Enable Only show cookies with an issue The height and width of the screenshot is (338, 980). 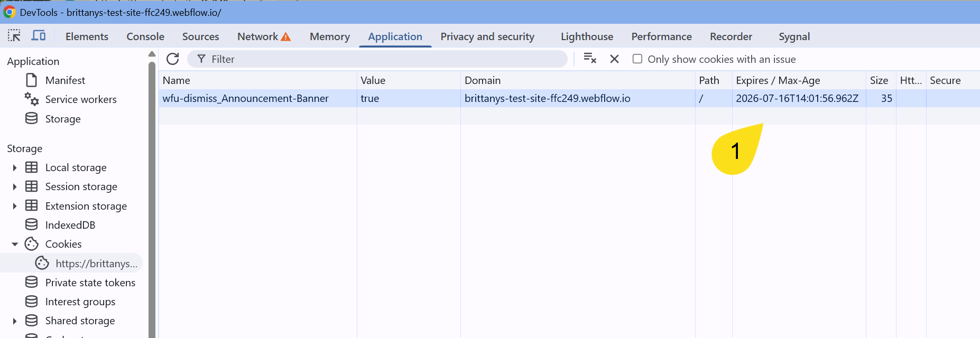click(x=637, y=59)
